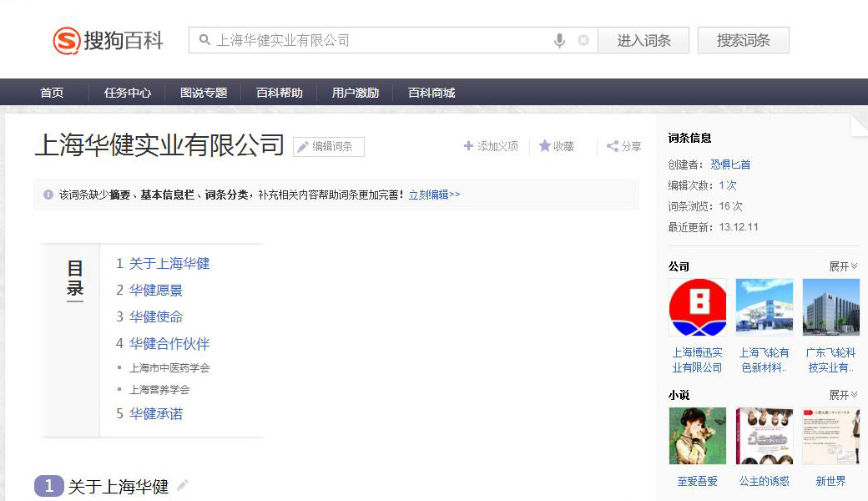Click the 进入词条 button

(x=643, y=40)
